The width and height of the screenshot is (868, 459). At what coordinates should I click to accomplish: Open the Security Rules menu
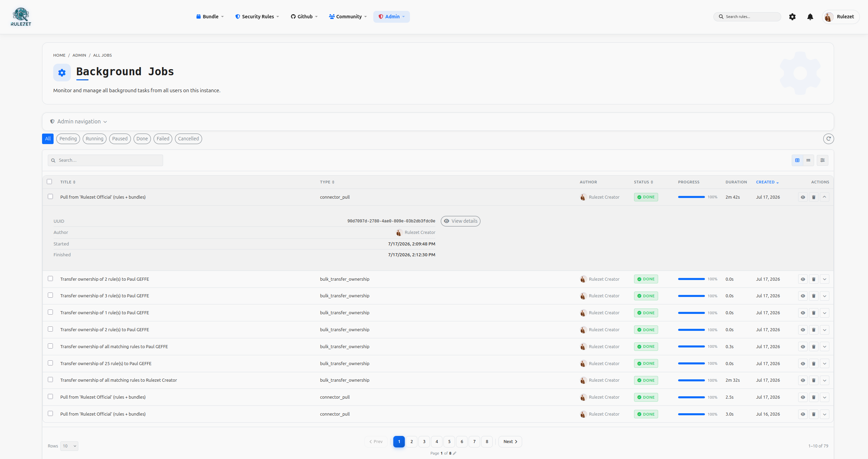(257, 17)
